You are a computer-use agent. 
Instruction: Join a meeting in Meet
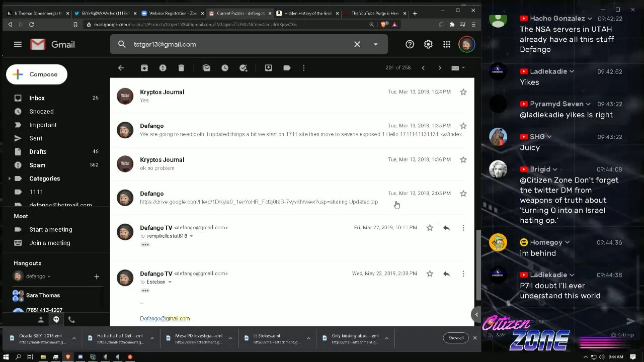pyautogui.click(x=49, y=243)
